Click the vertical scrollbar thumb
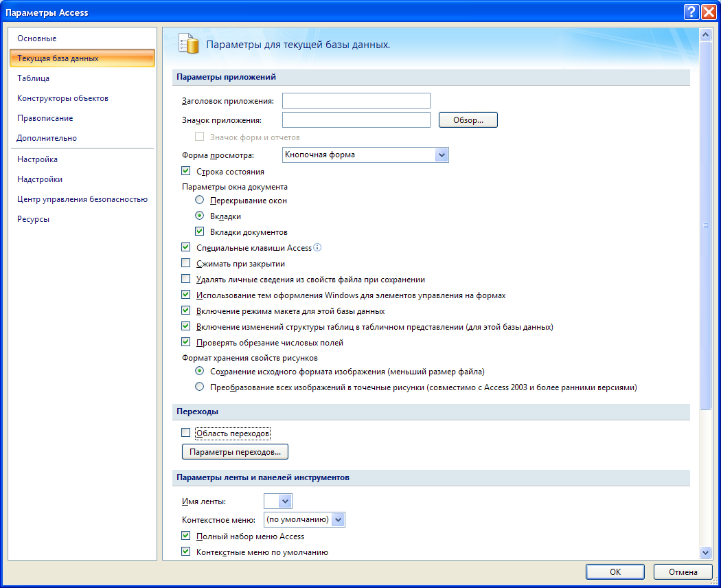721x588 pixels. pos(705,225)
